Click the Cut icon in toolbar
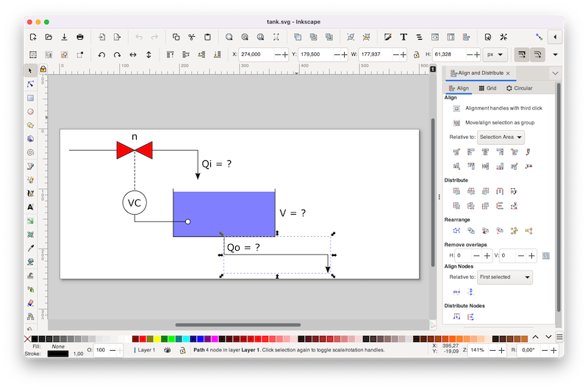 click(x=191, y=37)
